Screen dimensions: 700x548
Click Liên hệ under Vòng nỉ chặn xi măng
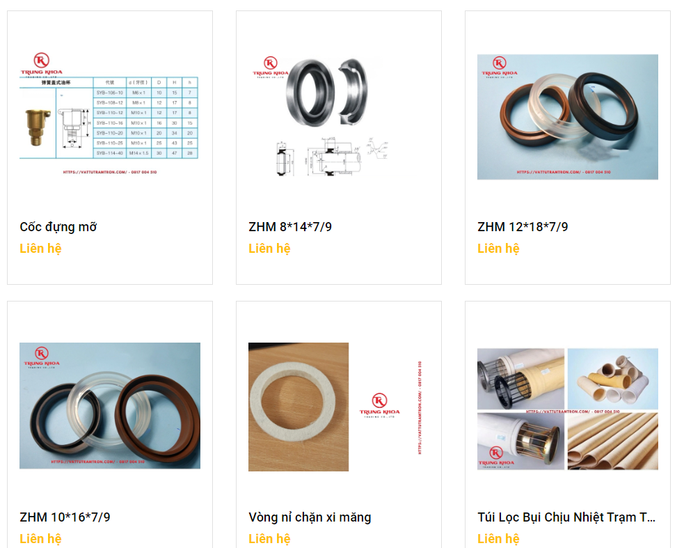(270, 539)
